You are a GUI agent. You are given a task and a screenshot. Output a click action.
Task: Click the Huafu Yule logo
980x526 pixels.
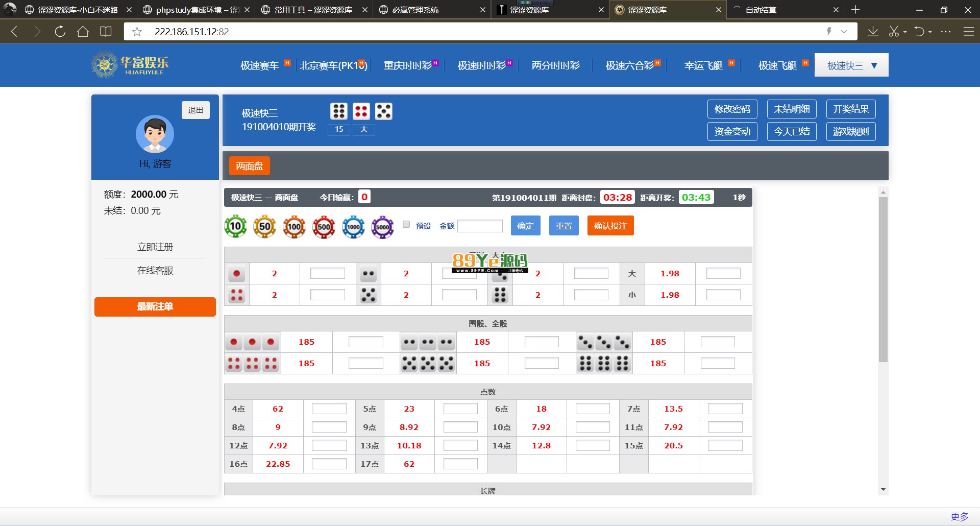click(x=130, y=65)
